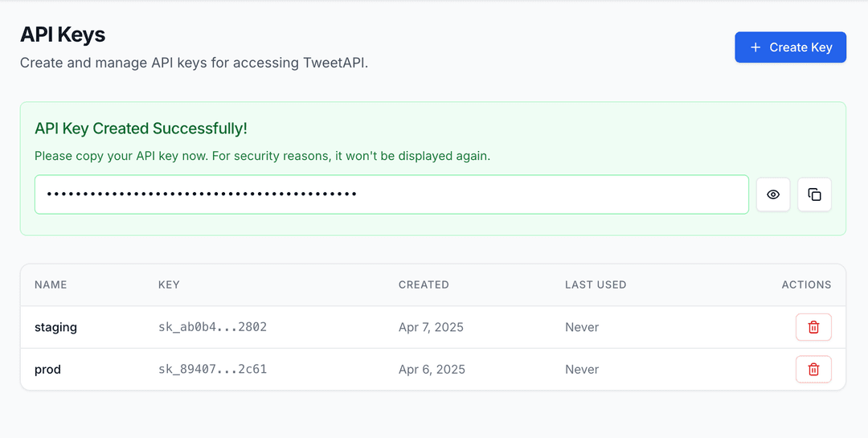Focus the masked API key field

(x=391, y=194)
